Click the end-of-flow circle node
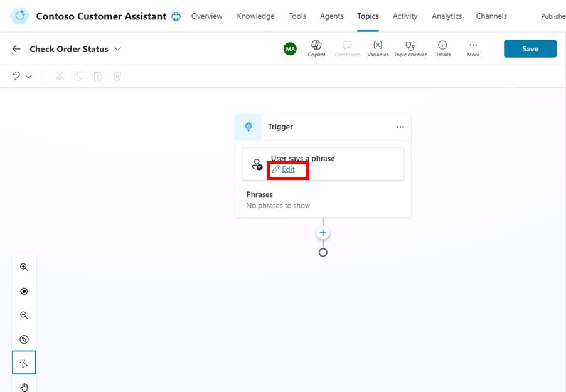566x392 pixels. coord(323,252)
